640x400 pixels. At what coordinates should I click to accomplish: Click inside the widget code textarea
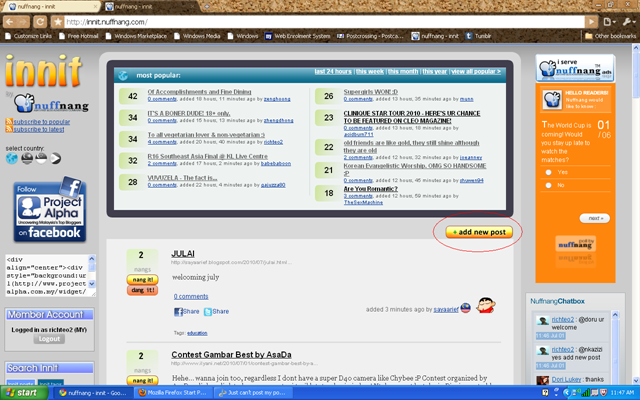(47, 276)
